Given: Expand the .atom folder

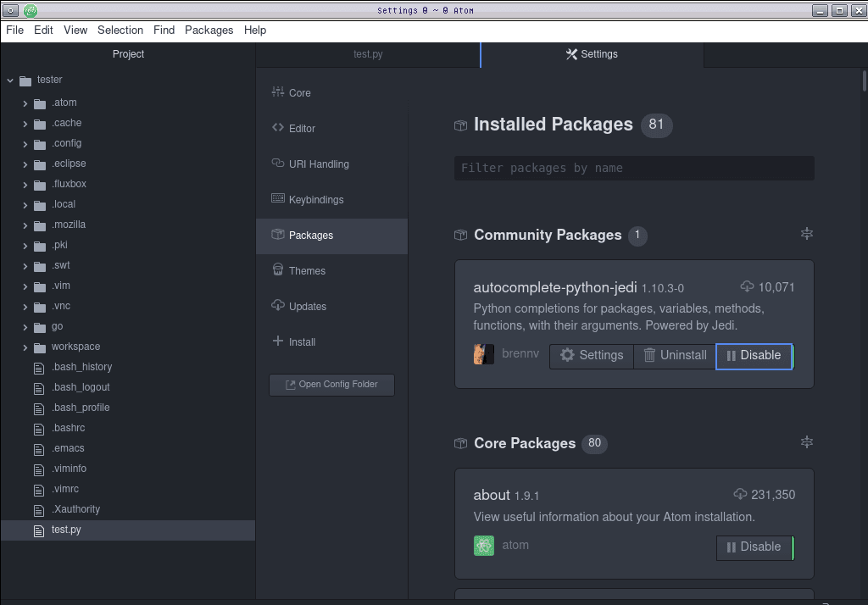Looking at the screenshot, I should point(26,103).
